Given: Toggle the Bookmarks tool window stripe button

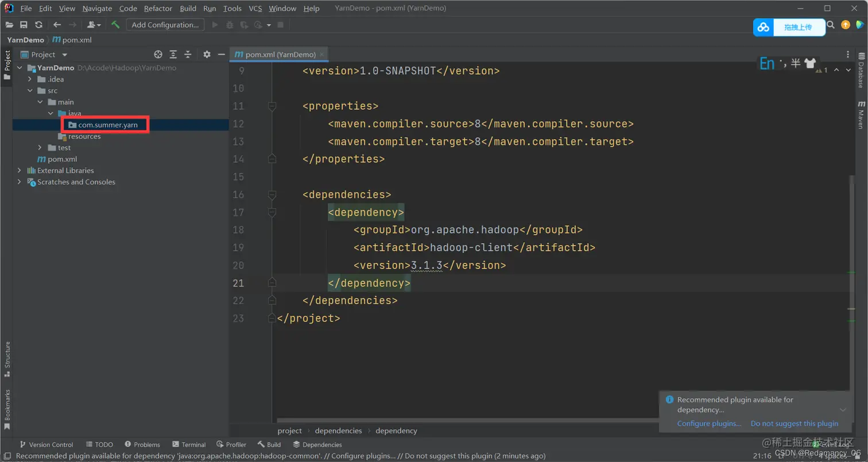Looking at the screenshot, I should click(7, 409).
